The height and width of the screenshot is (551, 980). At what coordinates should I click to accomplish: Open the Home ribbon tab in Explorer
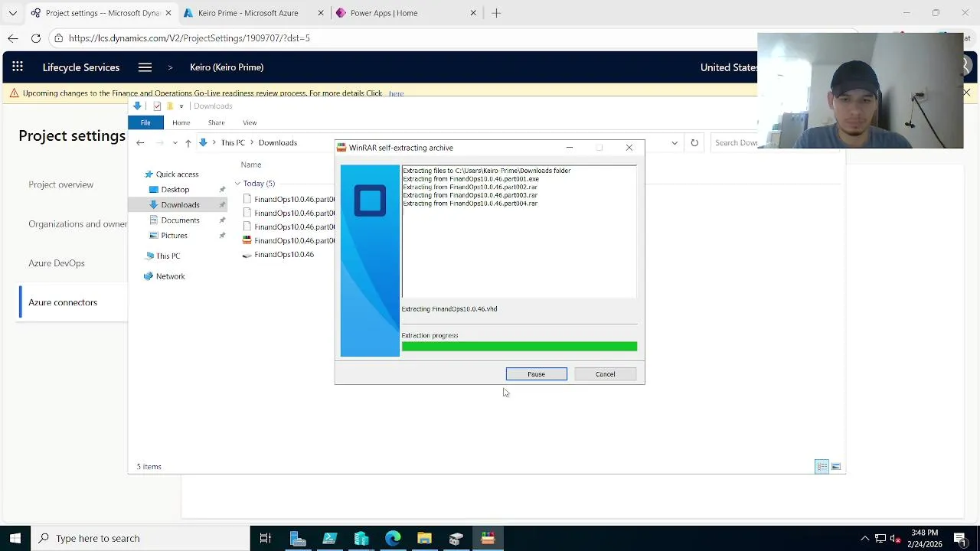click(x=181, y=122)
